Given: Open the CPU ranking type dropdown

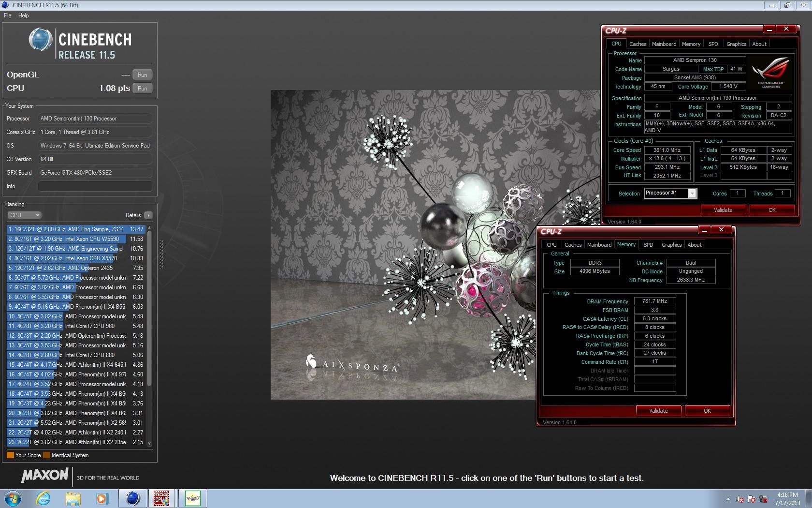Looking at the screenshot, I should click(x=24, y=215).
